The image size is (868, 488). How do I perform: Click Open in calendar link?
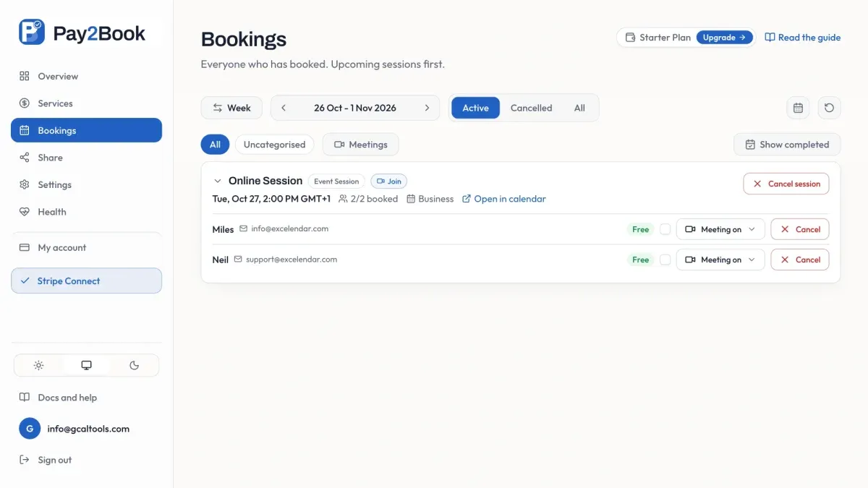(x=504, y=199)
